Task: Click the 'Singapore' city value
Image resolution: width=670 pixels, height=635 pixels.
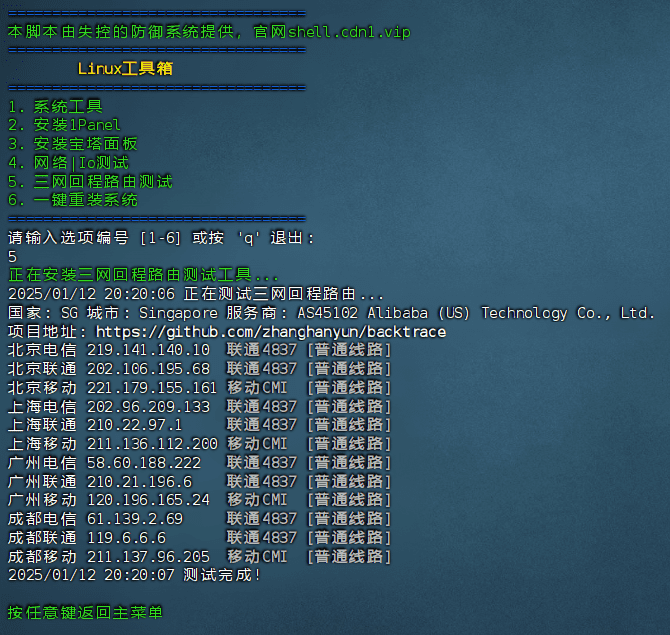Action: pos(178,313)
